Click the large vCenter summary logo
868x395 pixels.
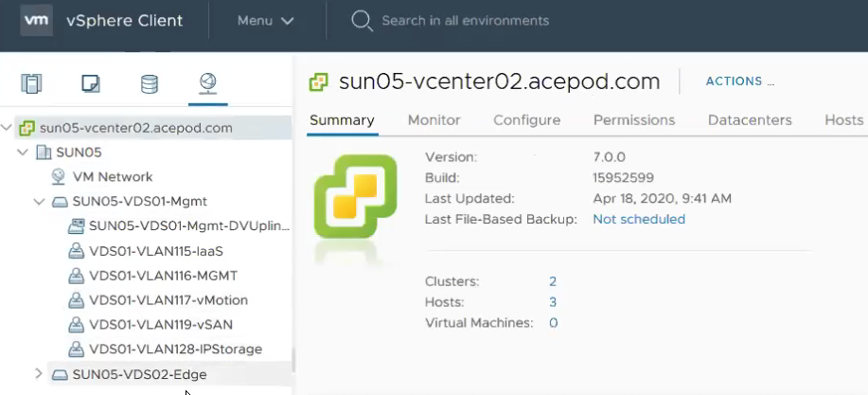pos(355,197)
